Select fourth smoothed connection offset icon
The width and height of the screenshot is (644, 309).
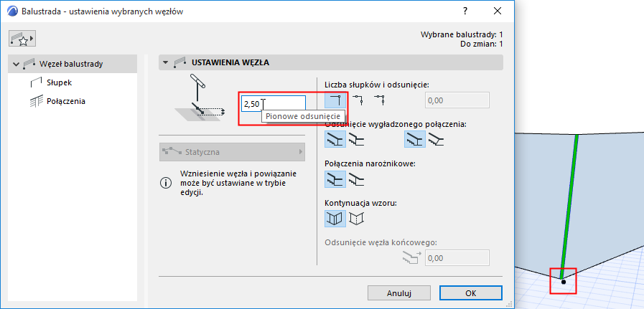coord(436,141)
